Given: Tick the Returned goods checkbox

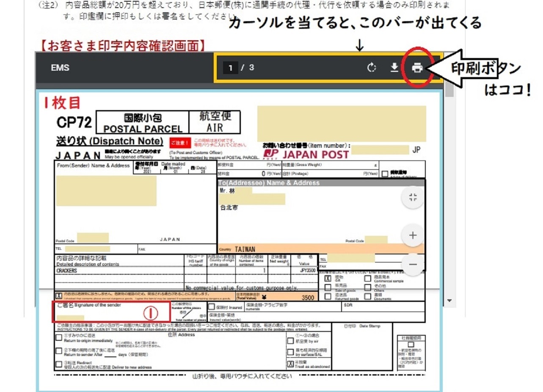Looking at the screenshot, I should (328, 296).
